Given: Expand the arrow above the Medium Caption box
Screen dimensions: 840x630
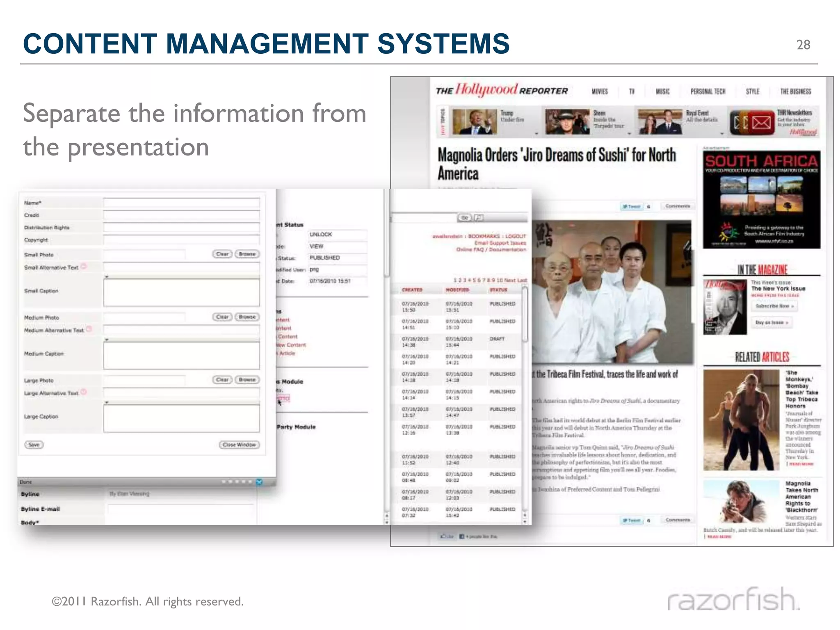Looking at the screenshot, I should pyautogui.click(x=107, y=340).
